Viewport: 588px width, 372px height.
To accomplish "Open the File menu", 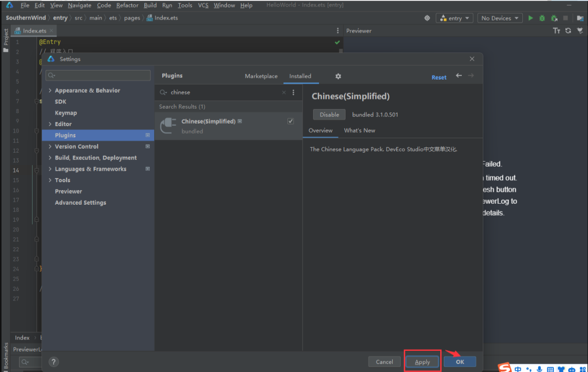I will tap(25, 5).
